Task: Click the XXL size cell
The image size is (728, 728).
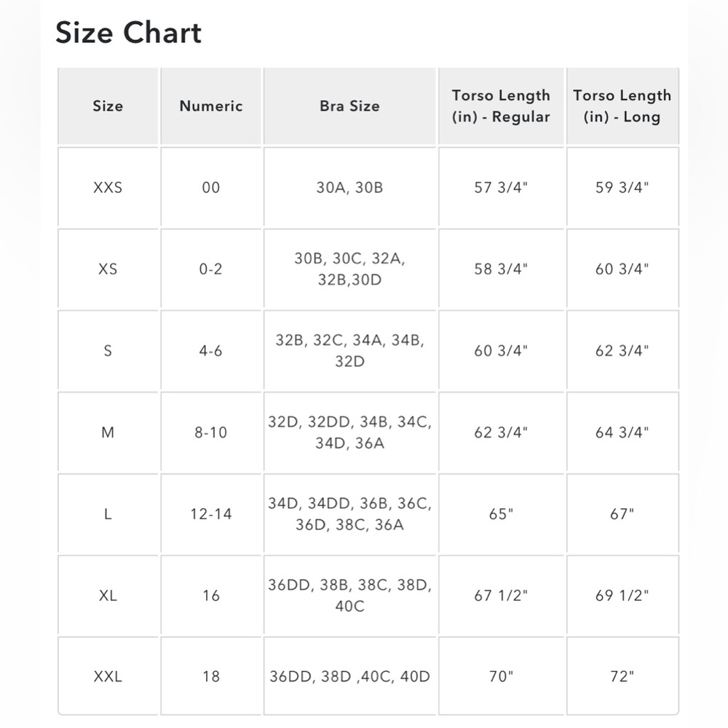Action: point(108,676)
